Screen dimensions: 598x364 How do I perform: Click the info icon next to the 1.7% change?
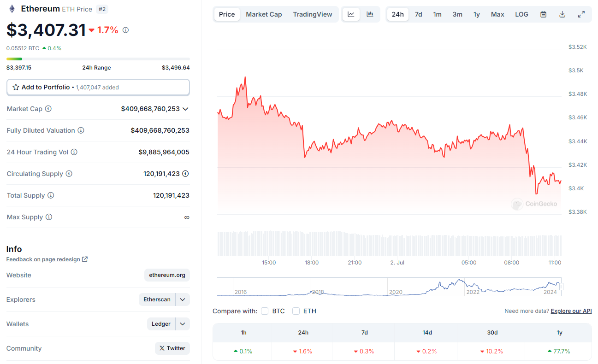pos(125,30)
